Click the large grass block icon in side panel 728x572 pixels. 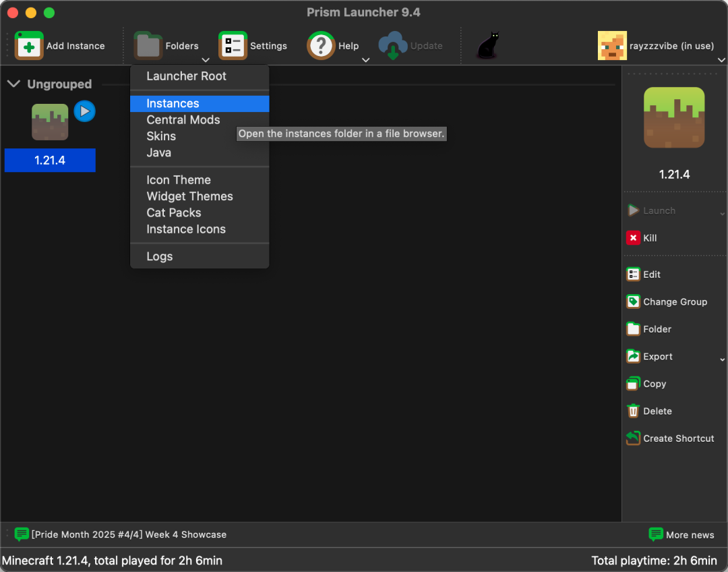pos(673,117)
